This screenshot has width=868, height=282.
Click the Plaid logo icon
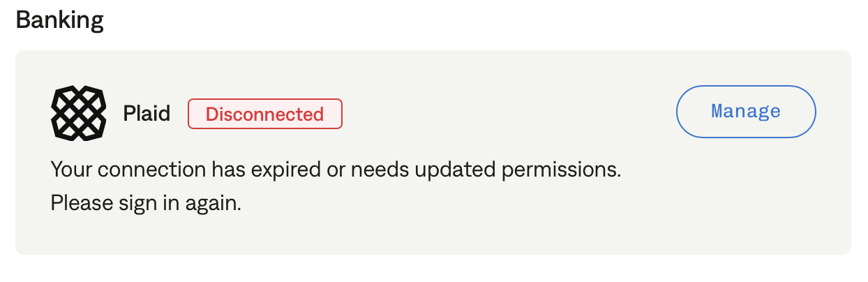79,114
